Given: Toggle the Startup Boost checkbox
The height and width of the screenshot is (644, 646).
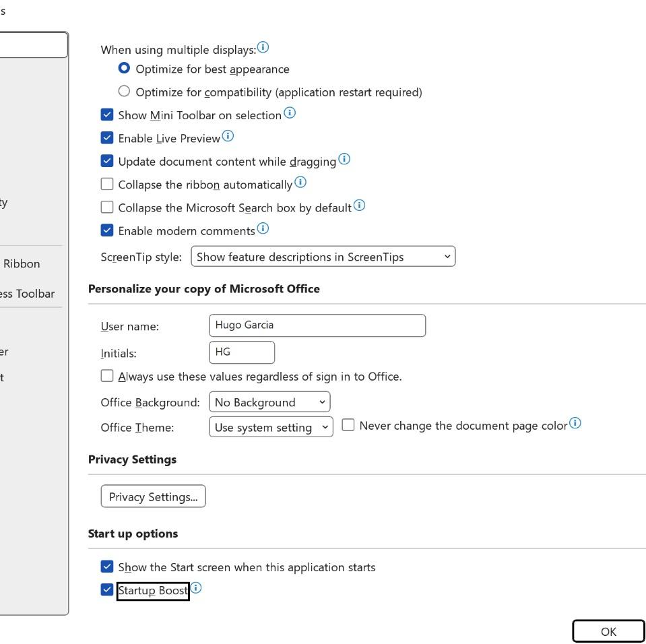Looking at the screenshot, I should 107,589.
